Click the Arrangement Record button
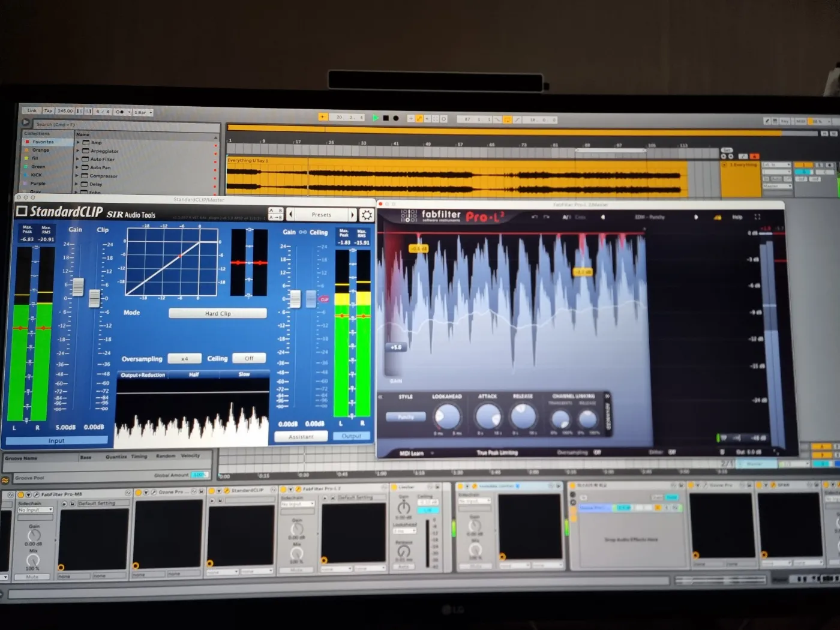The width and height of the screenshot is (840, 630). point(395,118)
